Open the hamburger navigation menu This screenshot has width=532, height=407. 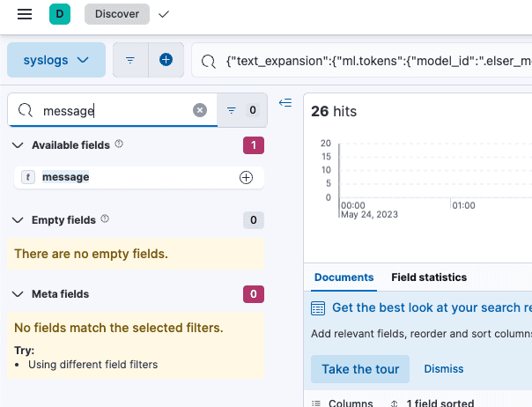click(x=25, y=14)
